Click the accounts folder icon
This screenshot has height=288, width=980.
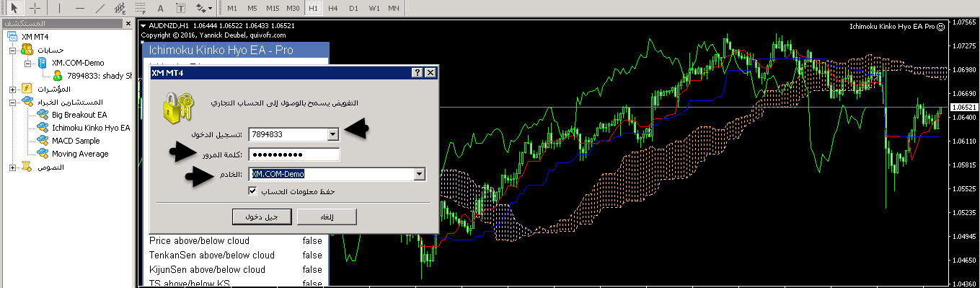point(27,49)
